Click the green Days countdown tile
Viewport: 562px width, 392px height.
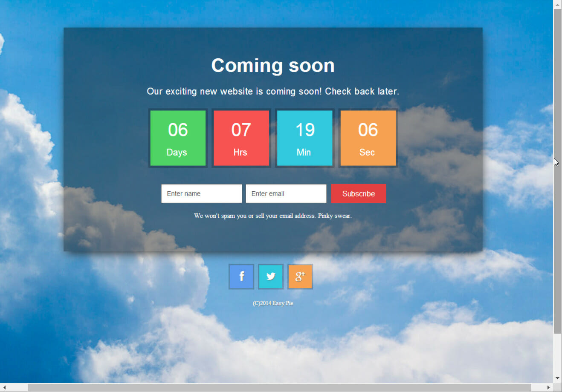(178, 138)
